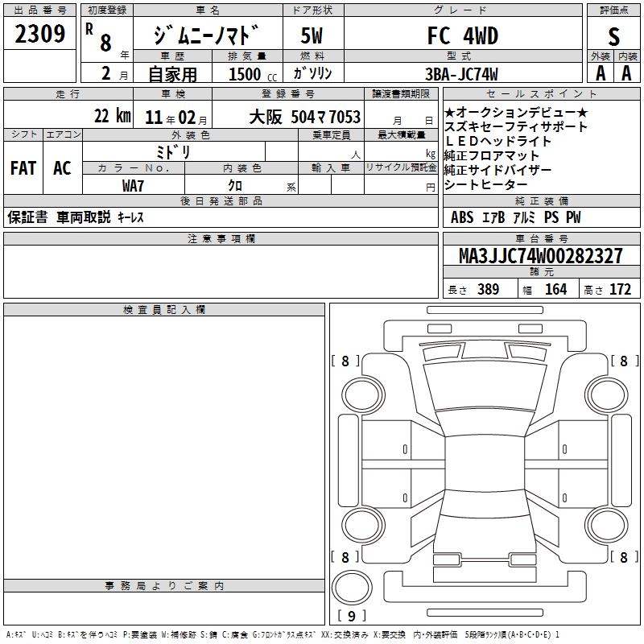The image size is (644, 644).
Task: Click the model code 3BA-JC74W
Action: pos(461,74)
